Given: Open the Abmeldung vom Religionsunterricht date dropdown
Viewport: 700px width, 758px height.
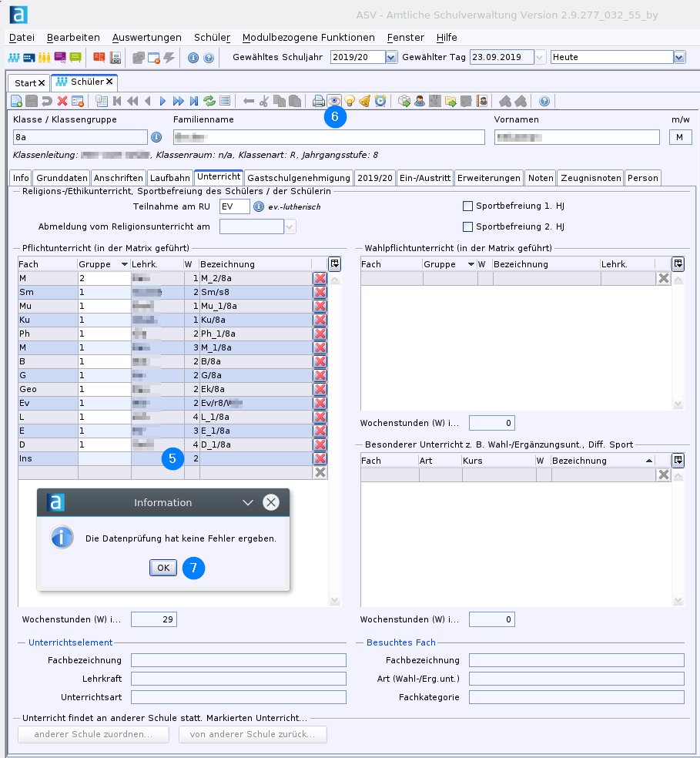Looking at the screenshot, I should pyautogui.click(x=290, y=226).
